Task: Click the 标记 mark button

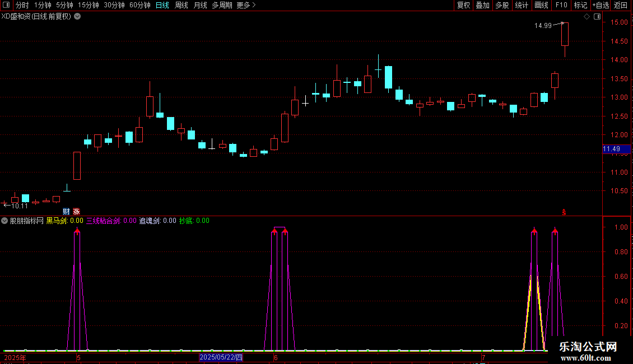Action: [580, 5]
